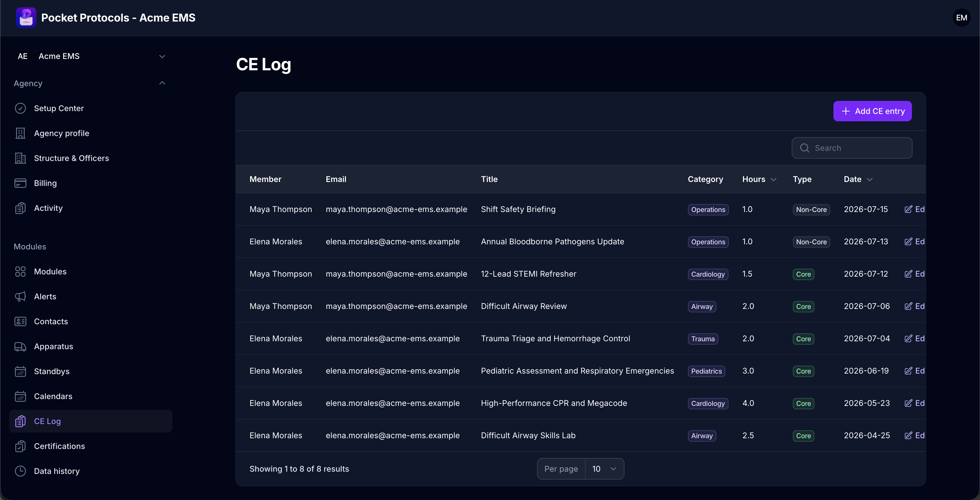Click the Billing card icon

tap(20, 183)
